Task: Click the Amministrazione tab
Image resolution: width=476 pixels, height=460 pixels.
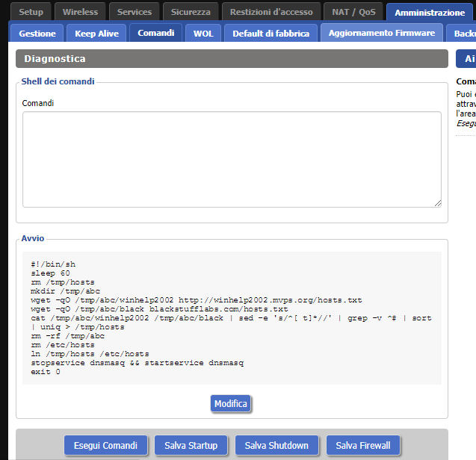Action: coord(430,13)
